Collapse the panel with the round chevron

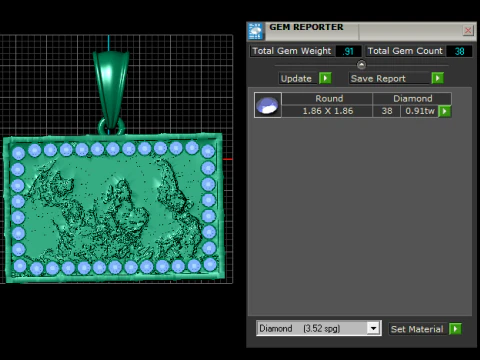click(x=361, y=65)
